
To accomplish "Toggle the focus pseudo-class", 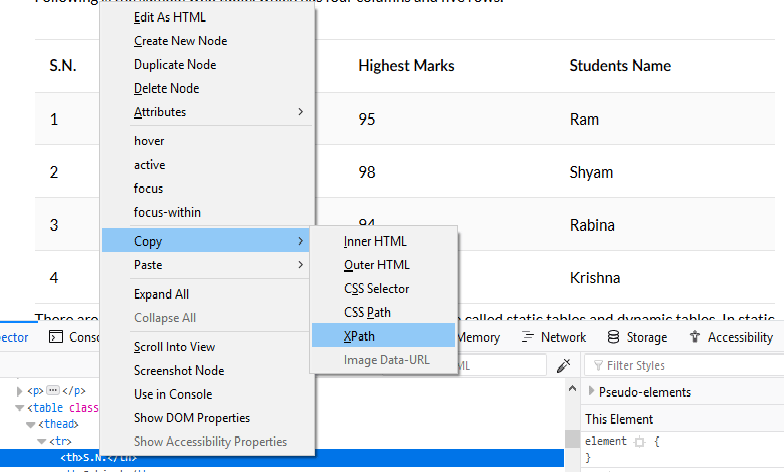I will [148, 188].
